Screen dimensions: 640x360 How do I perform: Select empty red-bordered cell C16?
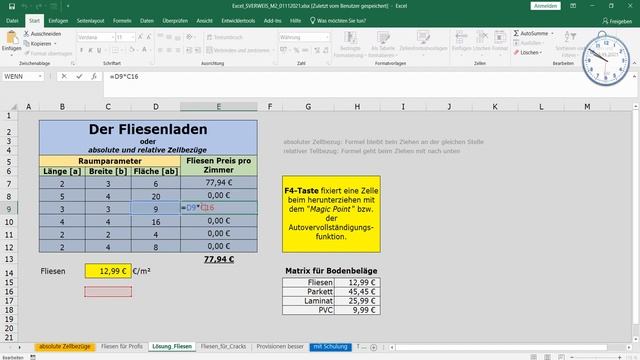point(108,291)
